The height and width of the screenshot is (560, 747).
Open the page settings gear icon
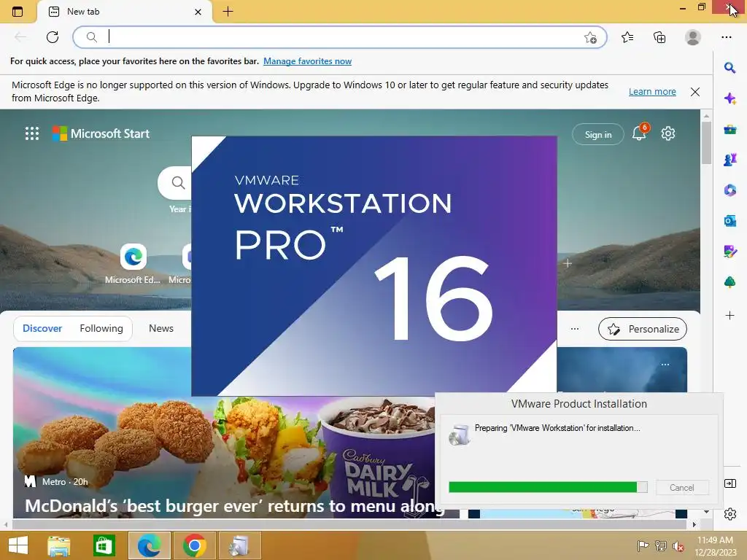tap(668, 133)
